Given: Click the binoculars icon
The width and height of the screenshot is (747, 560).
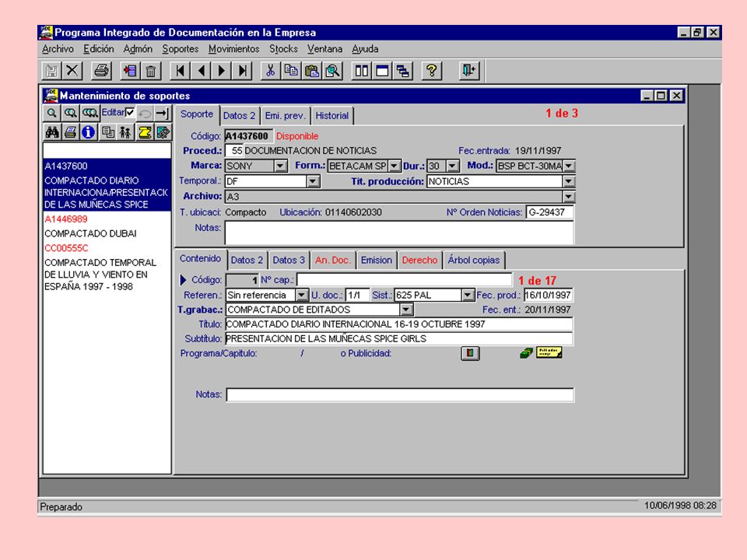Looking at the screenshot, I should pyautogui.click(x=52, y=132).
